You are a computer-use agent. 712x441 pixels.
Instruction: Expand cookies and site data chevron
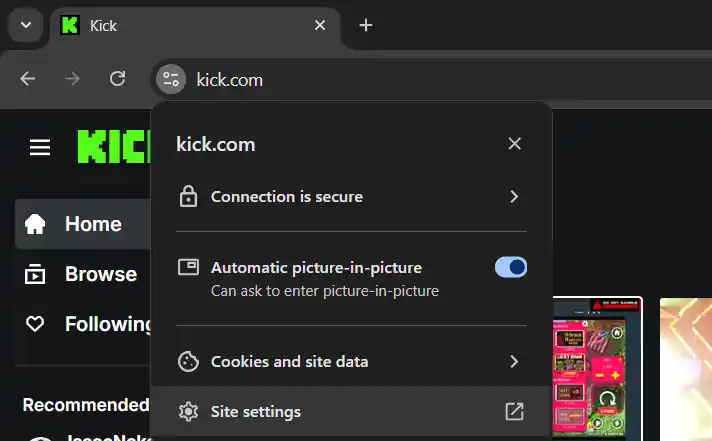(x=514, y=362)
